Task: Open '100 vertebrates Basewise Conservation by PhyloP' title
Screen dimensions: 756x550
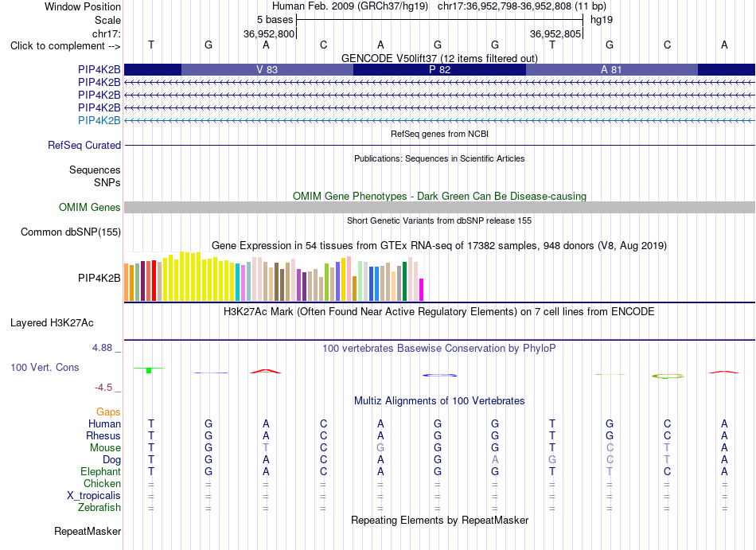Action: pos(439,348)
